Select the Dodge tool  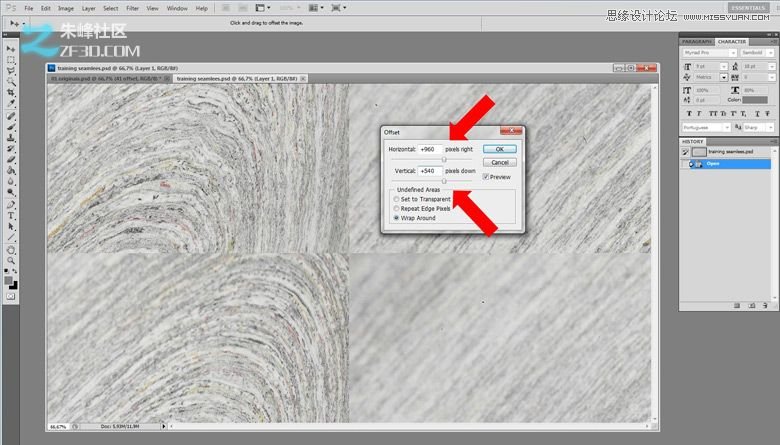pos(10,192)
